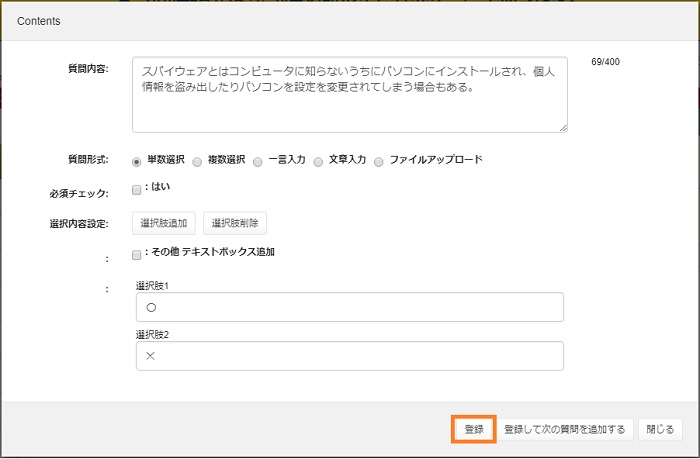This screenshot has width=700, height=459.
Task: Focus the 選択肢2 input field containing ×
Action: click(350, 356)
